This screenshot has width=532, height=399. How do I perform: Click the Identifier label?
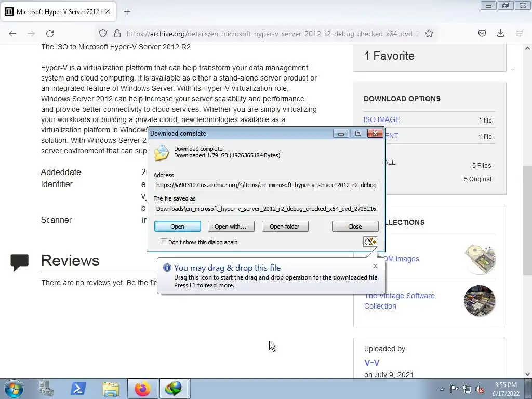click(57, 184)
